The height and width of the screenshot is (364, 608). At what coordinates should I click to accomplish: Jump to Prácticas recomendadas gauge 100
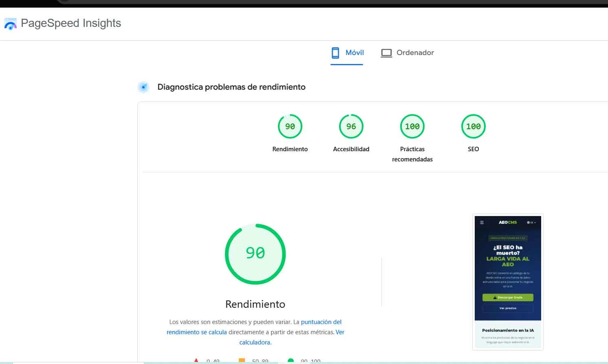coord(412,126)
